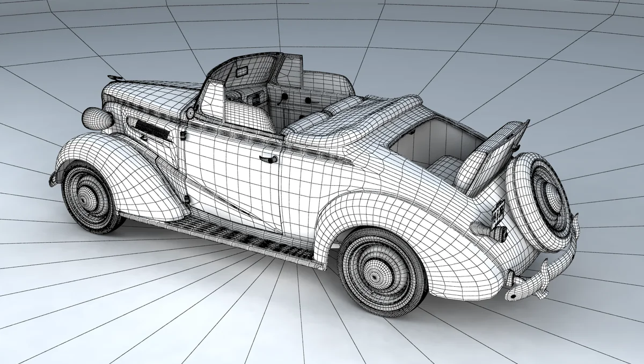Image resolution: width=644 pixels, height=364 pixels.
Task: Click the hood side vent grille
Action: click(153, 129)
